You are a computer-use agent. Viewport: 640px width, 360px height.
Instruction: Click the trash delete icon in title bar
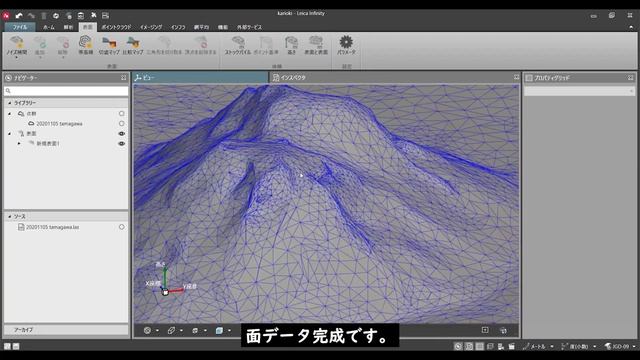coord(44,16)
